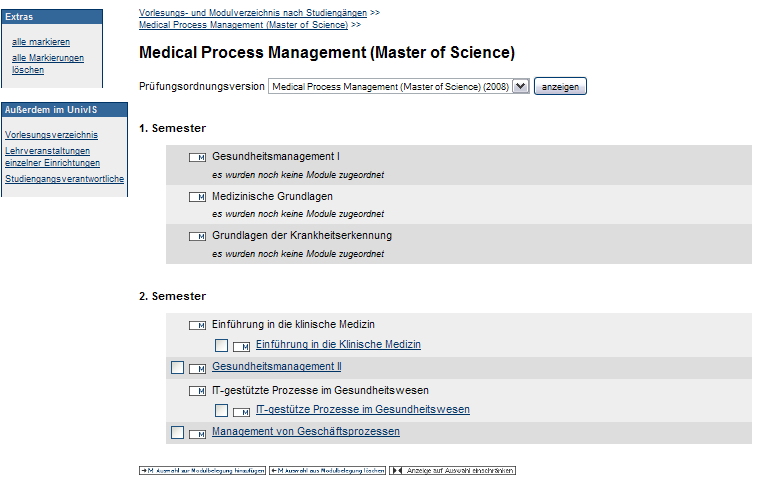Click module icon beside Medizinische Grundlagen

click(x=197, y=197)
